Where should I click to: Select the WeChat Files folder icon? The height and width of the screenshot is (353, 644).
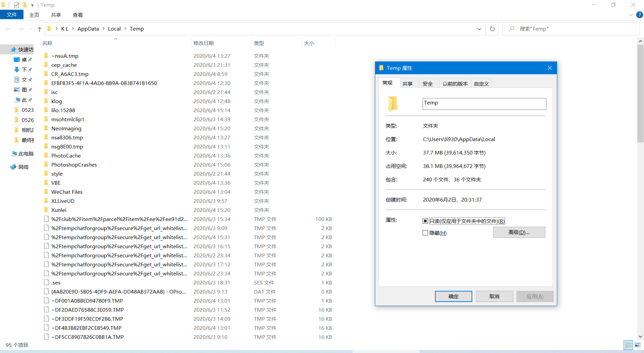(x=46, y=192)
